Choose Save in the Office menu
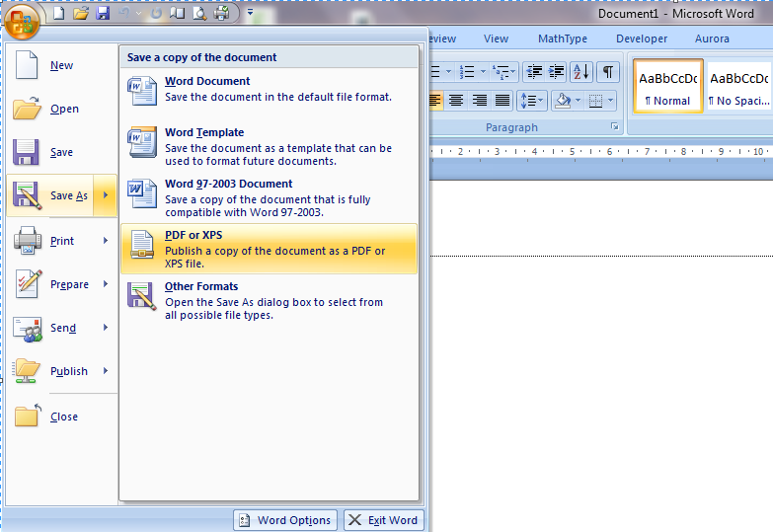Screen dimensions: 773x532 (x=62, y=152)
